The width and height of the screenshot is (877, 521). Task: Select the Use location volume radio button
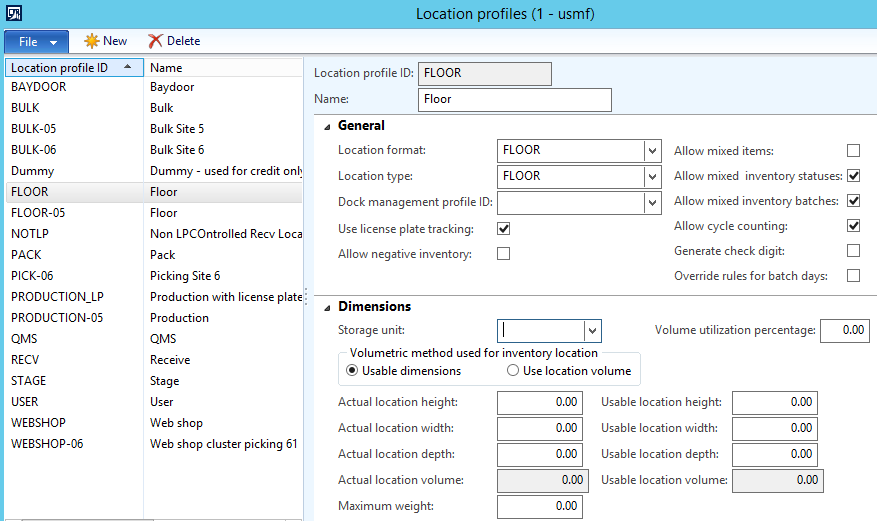[x=513, y=371]
